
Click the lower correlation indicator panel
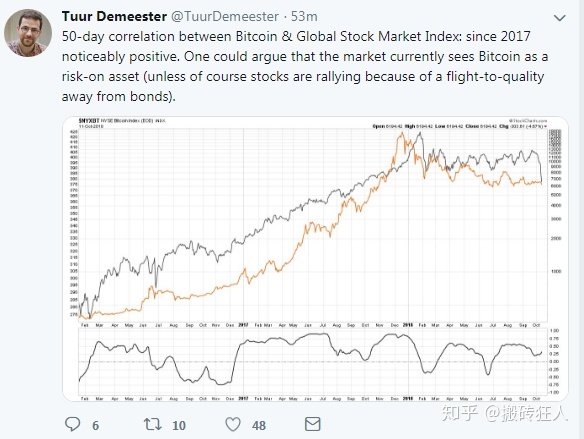point(313,362)
